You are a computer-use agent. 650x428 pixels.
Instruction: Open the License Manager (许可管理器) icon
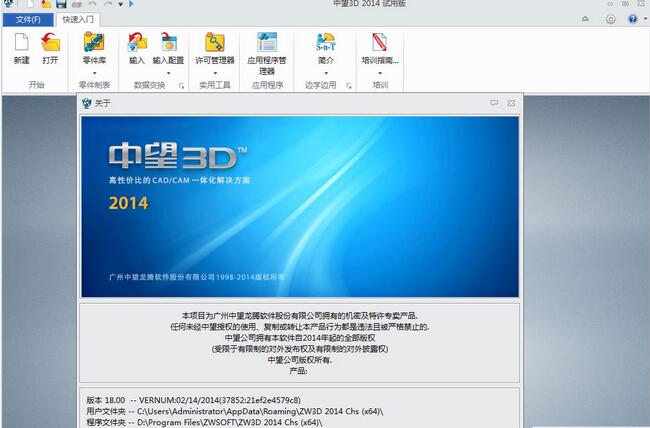(x=215, y=42)
